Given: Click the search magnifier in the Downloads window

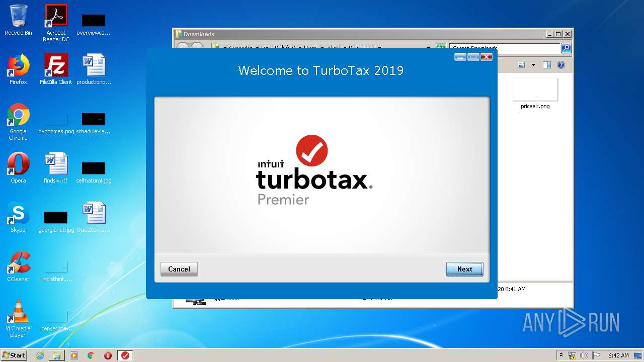Looking at the screenshot, I should click(566, 48).
